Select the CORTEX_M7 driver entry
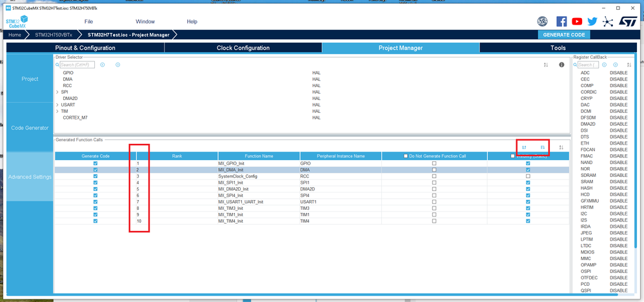Image resolution: width=644 pixels, height=302 pixels. coord(75,117)
